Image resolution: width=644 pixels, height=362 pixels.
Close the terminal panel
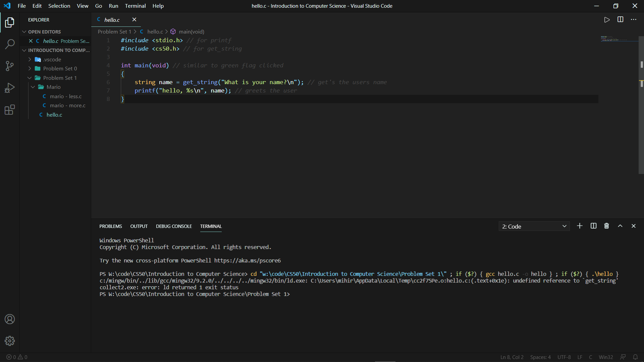pos(634,226)
